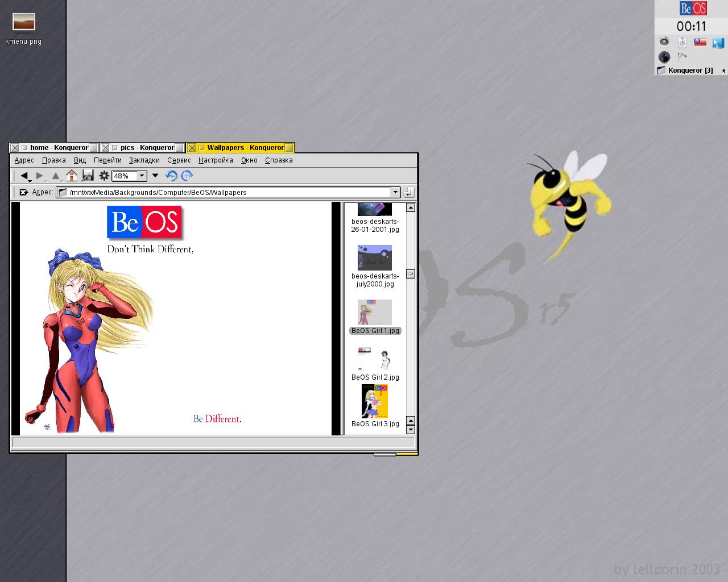
Task: Open the zoom percentage 48% combo box
Action: point(130,176)
